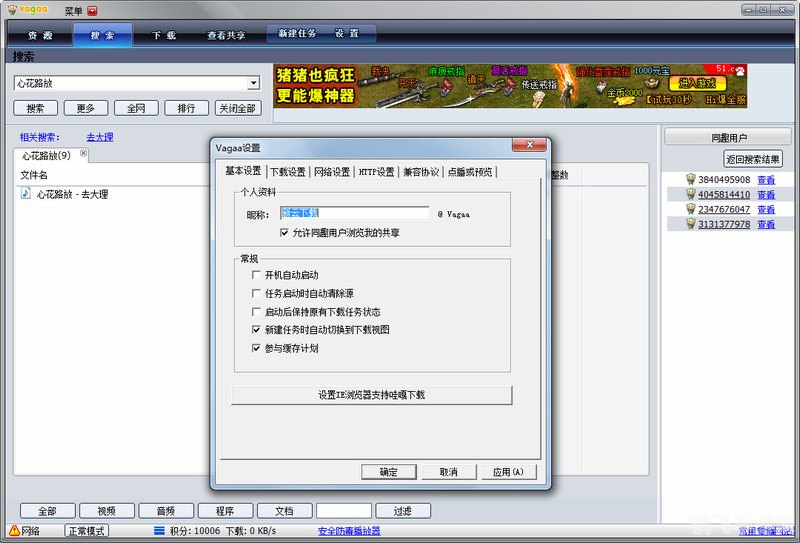Click 查看 link beside 2347676047
This screenshot has width=800, height=543.
click(x=766, y=209)
